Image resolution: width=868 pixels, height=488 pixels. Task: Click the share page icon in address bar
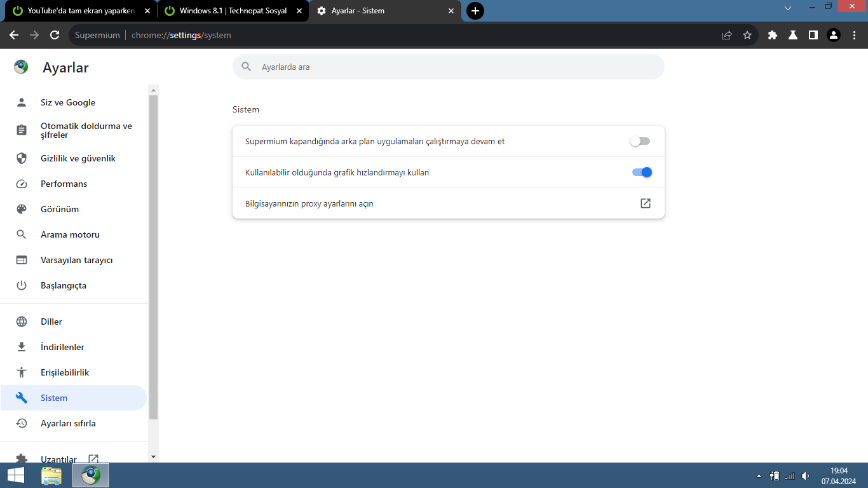727,36
